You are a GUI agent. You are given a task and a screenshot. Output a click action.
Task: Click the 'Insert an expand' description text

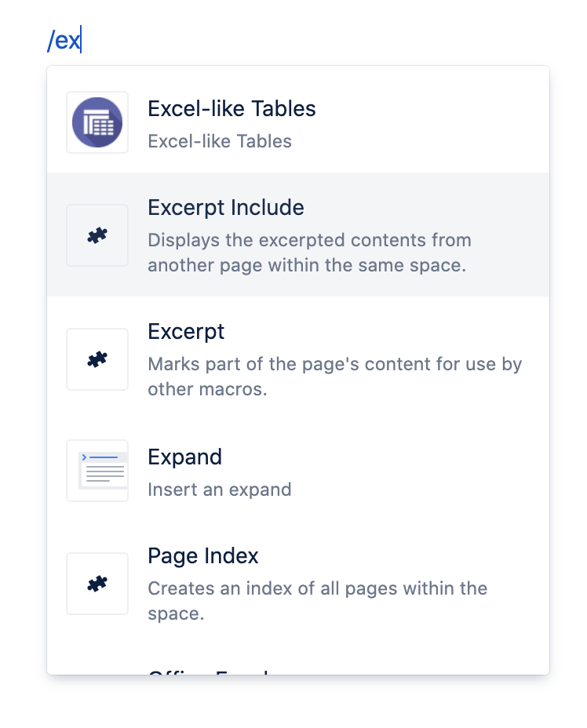coord(219,489)
